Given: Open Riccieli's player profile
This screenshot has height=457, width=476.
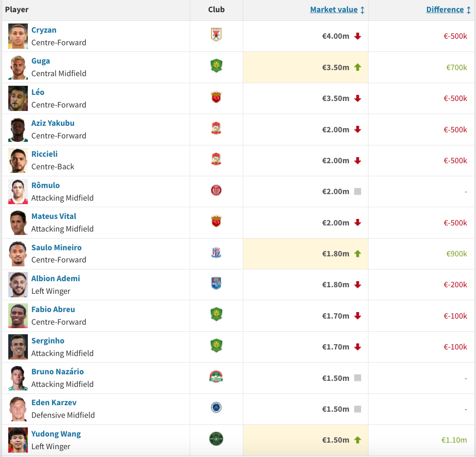Looking at the screenshot, I should click(x=44, y=154).
